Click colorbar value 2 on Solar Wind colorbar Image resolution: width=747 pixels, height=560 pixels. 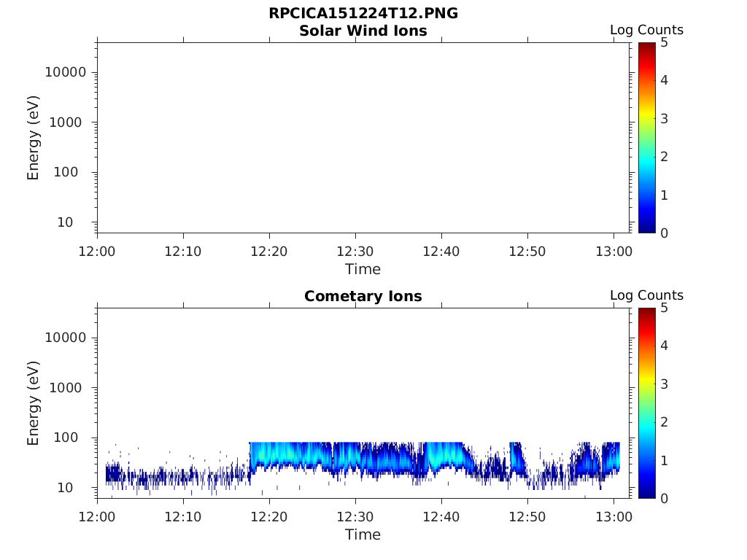click(664, 156)
